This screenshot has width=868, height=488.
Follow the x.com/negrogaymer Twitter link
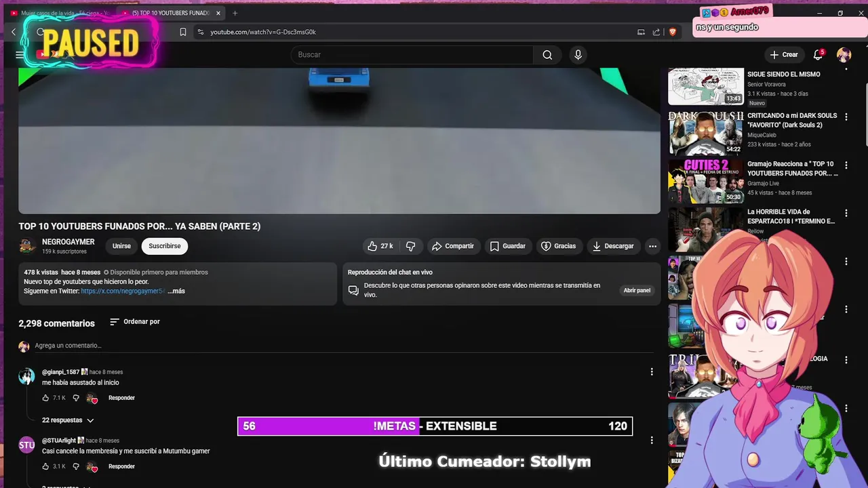pyautogui.click(x=123, y=291)
